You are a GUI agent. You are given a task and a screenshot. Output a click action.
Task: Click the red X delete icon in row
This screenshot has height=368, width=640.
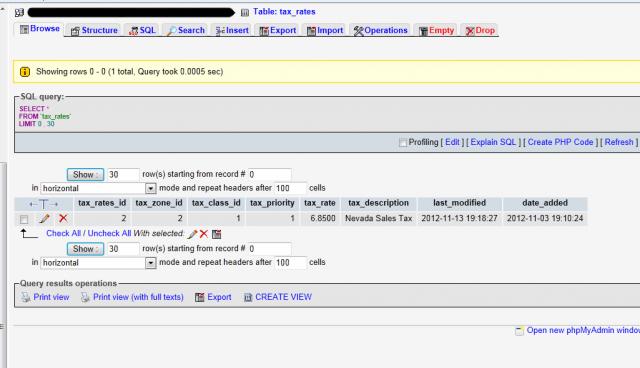click(63, 218)
